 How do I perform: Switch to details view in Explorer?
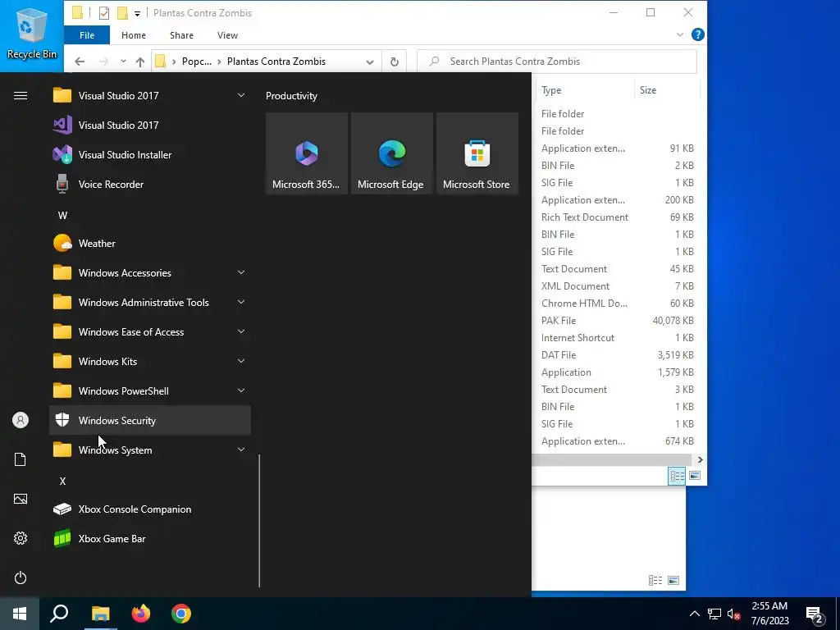click(677, 476)
